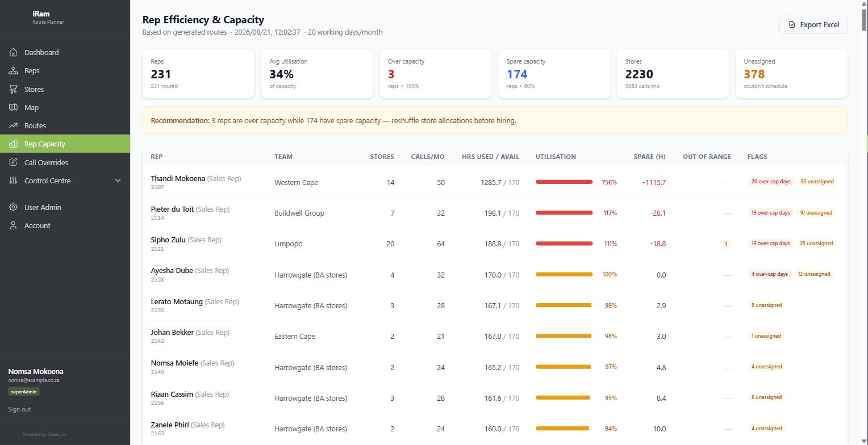Viewport: 868px width, 445px height.
Task: Click the Export Excel button
Action: tap(813, 24)
